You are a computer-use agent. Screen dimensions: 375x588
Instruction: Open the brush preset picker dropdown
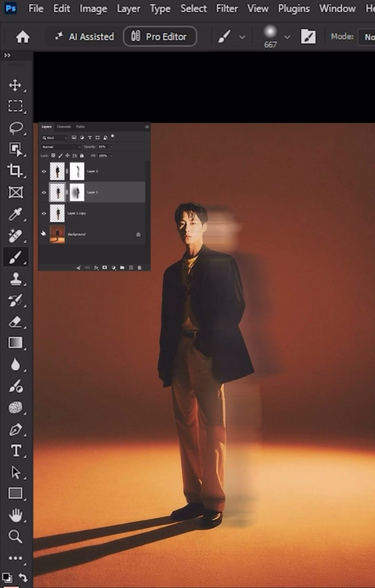tap(287, 37)
